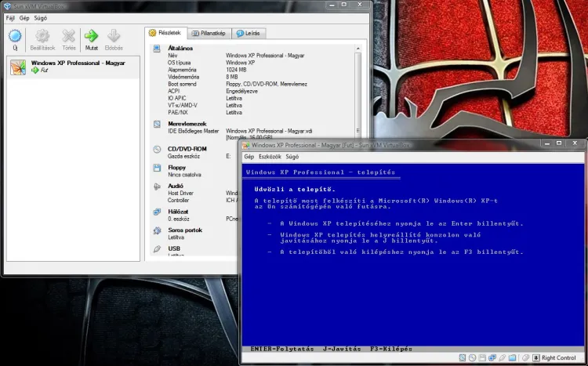Open the Floppy section heading link
The image size is (588, 366).
(x=176, y=168)
